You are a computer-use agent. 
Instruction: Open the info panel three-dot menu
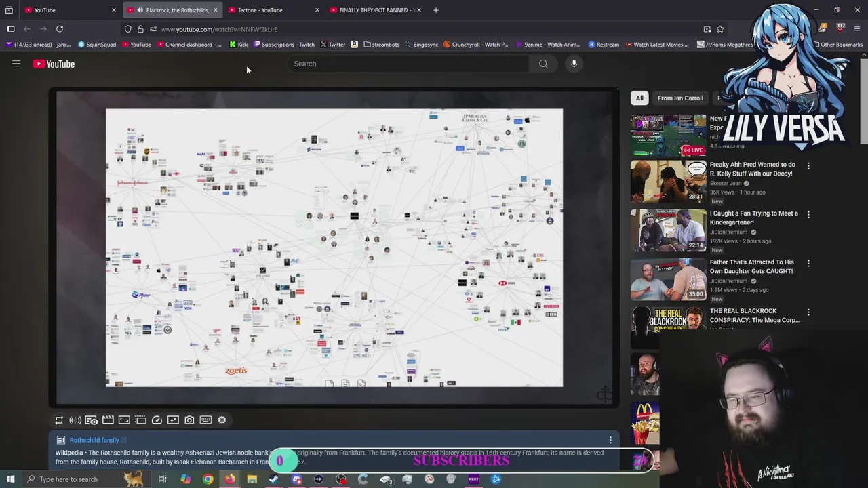click(610, 441)
